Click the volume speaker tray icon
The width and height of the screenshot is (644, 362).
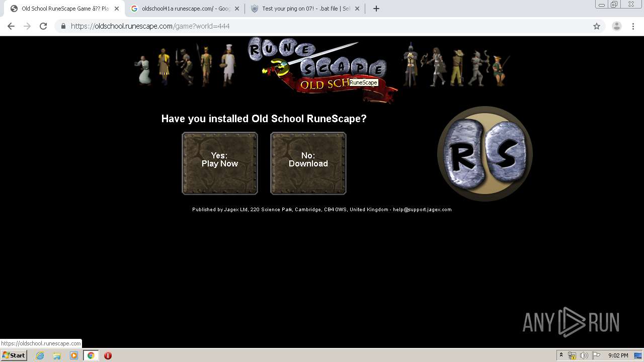click(x=584, y=355)
